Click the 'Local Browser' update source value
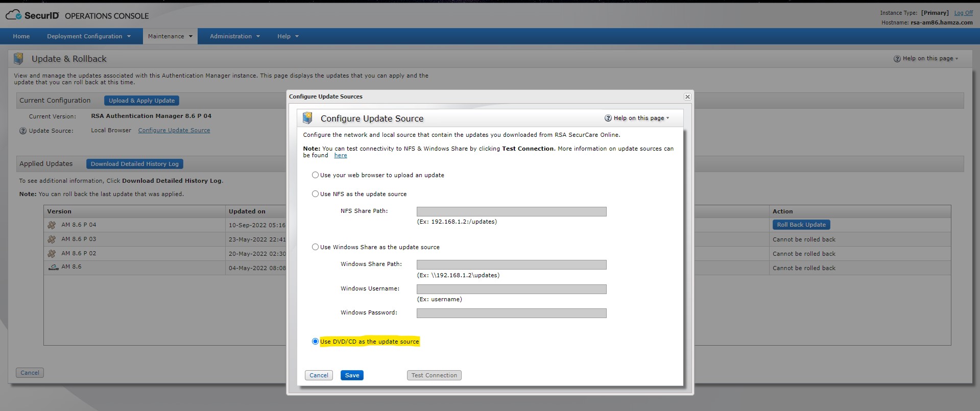The height and width of the screenshot is (411, 980). [111, 130]
